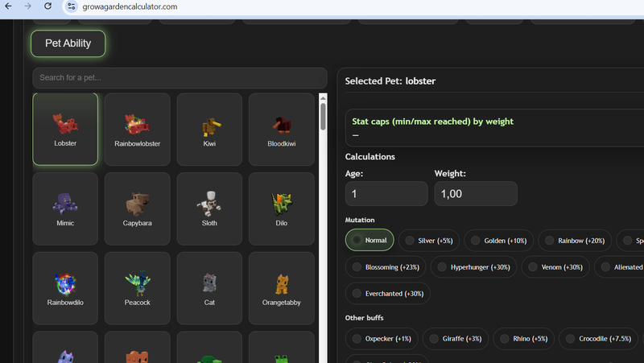This screenshot has width=644, height=363.
Task: Select the Dilo pet
Action: tap(281, 208)
